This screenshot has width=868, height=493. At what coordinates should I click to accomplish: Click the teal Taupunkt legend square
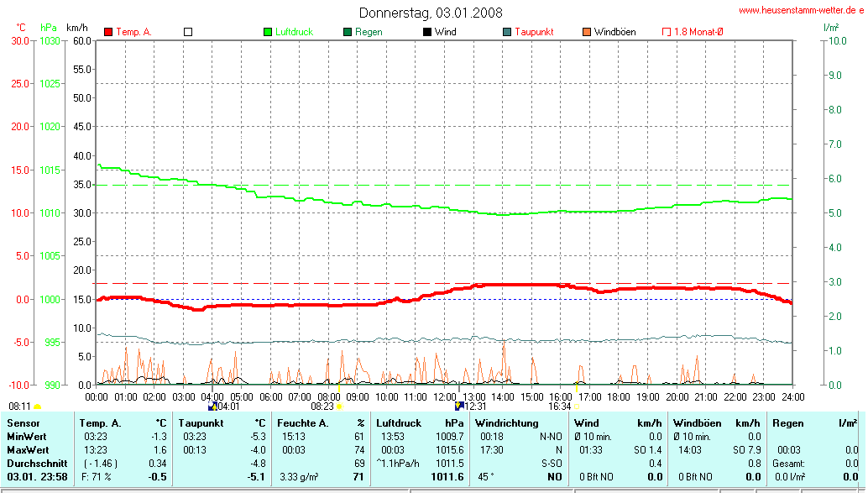click(x=507, y=32)
